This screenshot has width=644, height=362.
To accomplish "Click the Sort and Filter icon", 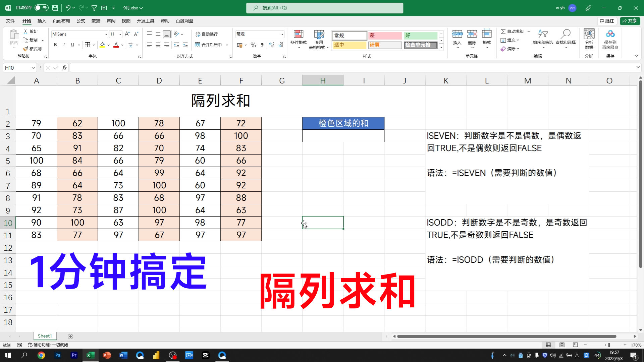I will click(543, 34).
